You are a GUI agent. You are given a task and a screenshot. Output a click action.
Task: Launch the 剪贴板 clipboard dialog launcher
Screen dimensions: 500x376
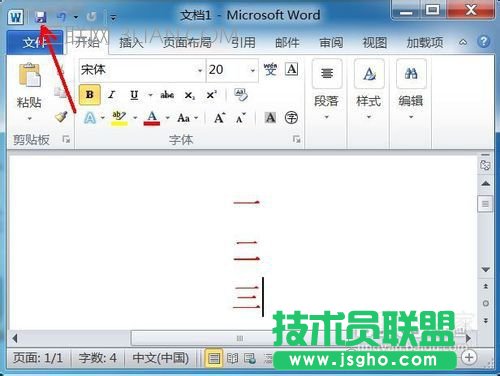(x=66, y=139)
